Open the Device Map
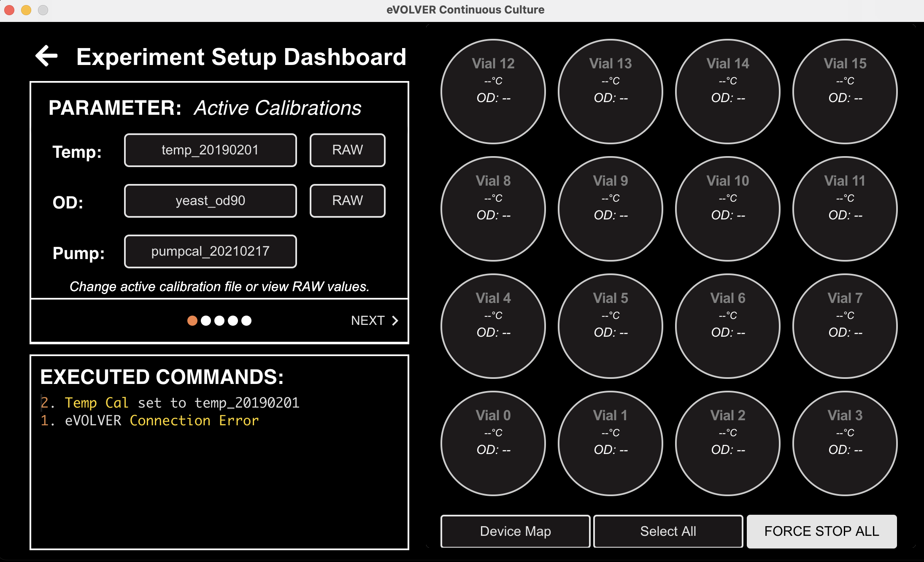 pyautogui.click(x=515, y=531)
